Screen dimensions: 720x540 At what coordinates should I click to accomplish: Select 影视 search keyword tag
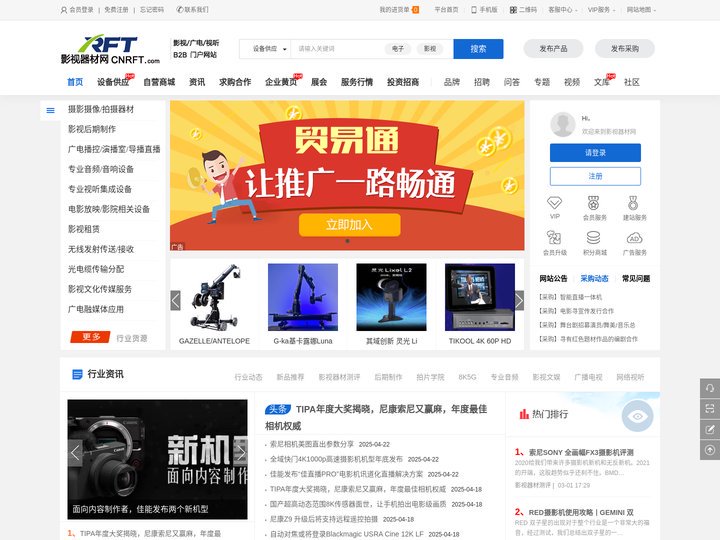click(430, 49)
